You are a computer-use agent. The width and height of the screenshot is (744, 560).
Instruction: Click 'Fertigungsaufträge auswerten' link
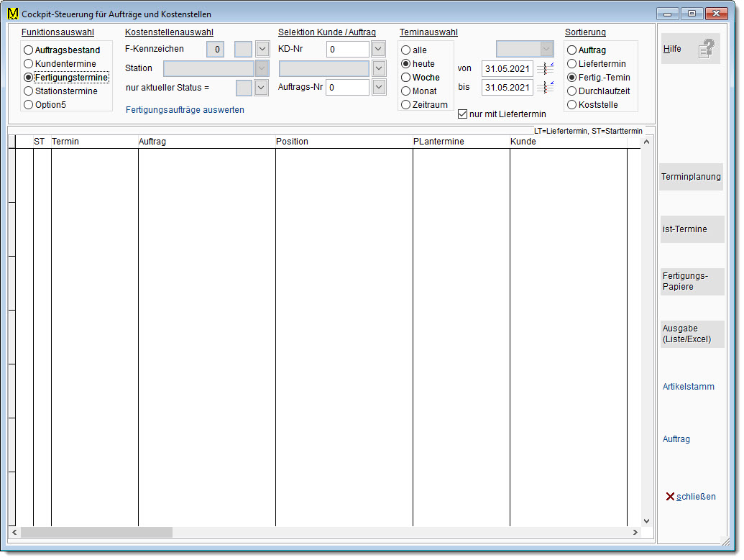(185, 110)
